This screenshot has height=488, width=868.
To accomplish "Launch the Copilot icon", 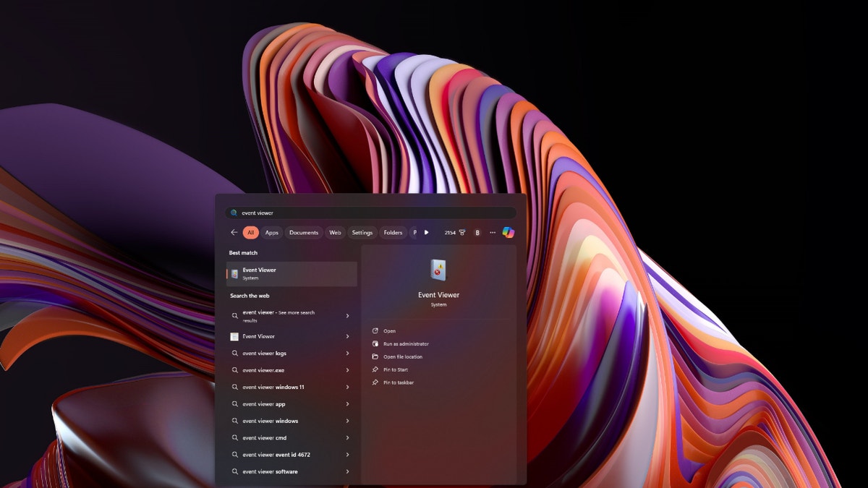I will click(509, 232).
